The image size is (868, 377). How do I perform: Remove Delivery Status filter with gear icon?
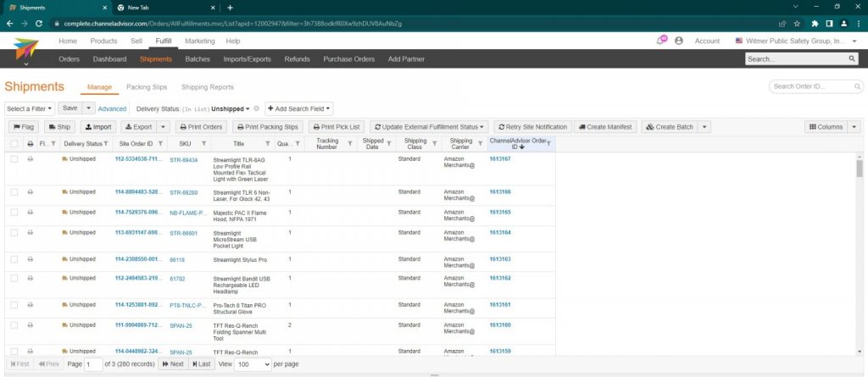tap(256, 109)
